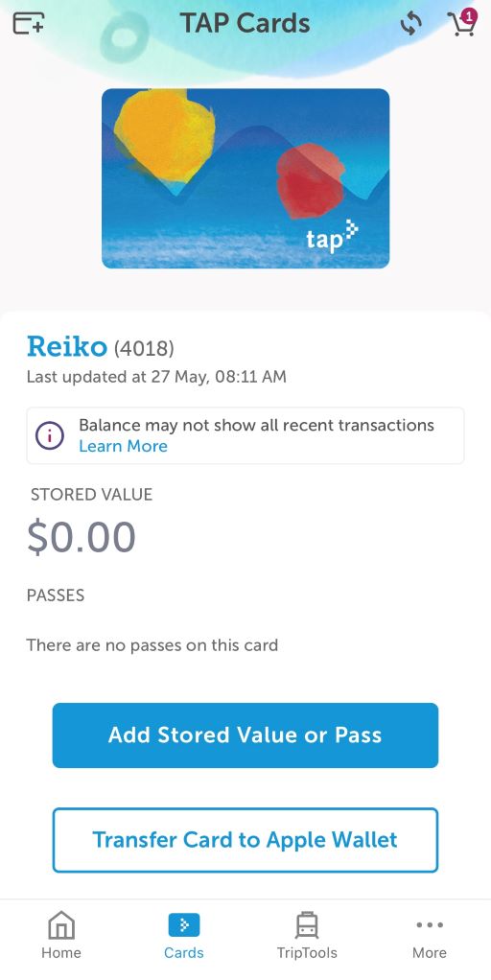Open the Home house icon

(61, 925)
